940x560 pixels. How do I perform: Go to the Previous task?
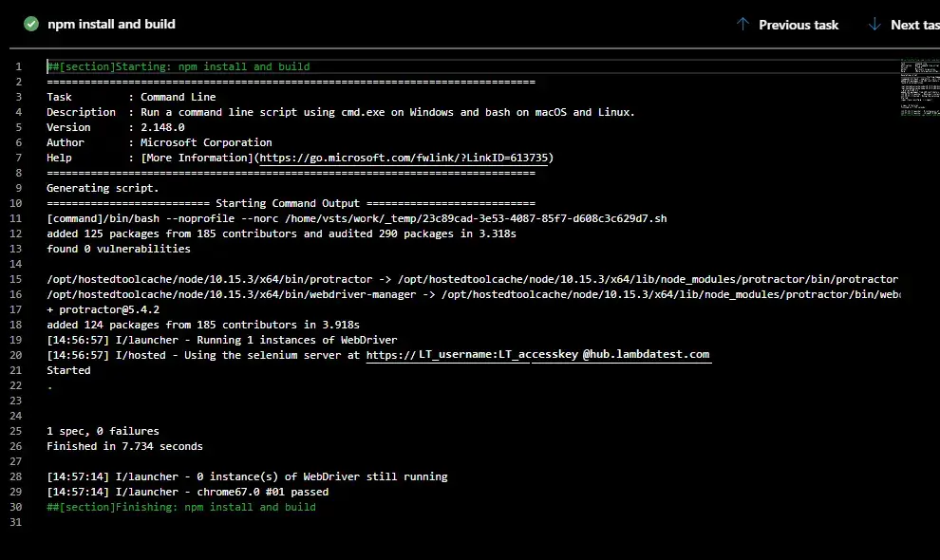click(x=798, y=25)
